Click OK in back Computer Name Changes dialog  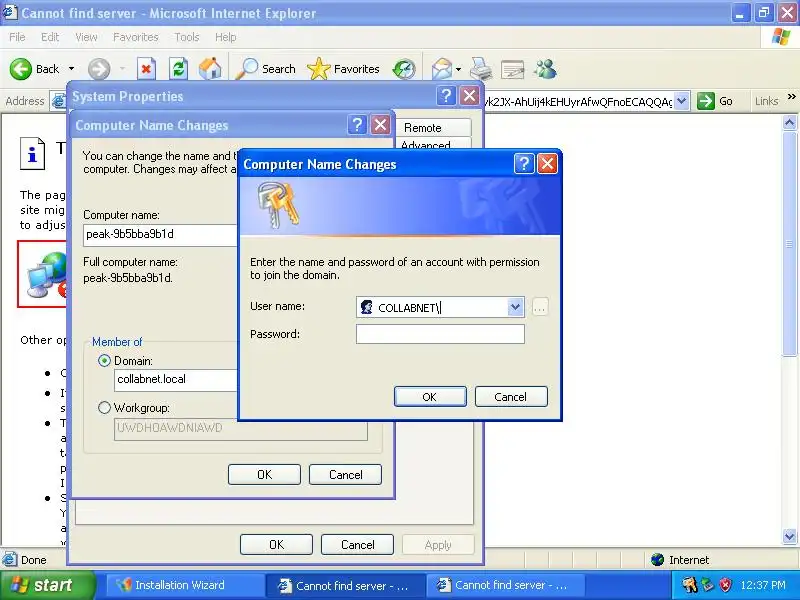(264, 474)
